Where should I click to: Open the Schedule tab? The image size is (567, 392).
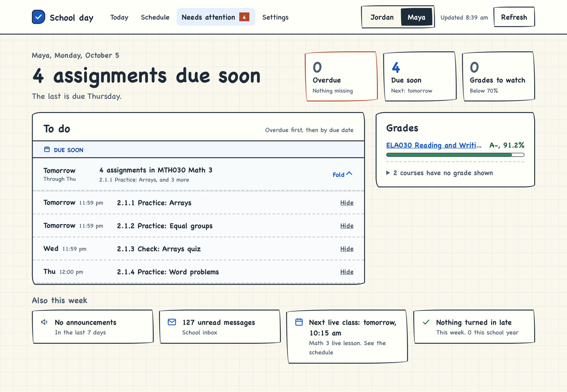click(155, 17)
